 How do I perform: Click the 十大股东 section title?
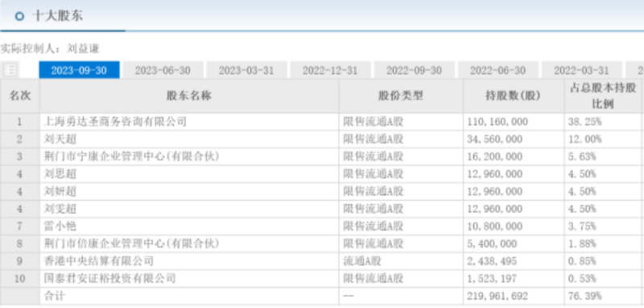[x=57, y=16]
